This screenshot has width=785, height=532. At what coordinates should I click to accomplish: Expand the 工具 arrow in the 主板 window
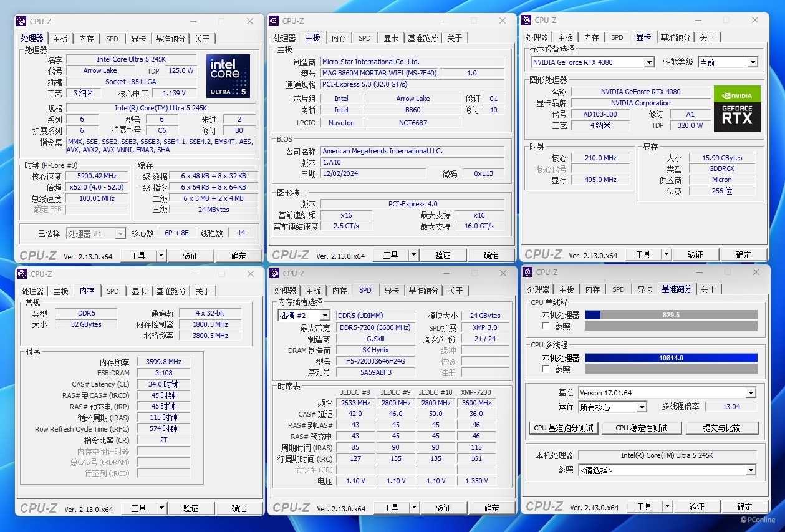pyautogui.click(x=413, y=255)
